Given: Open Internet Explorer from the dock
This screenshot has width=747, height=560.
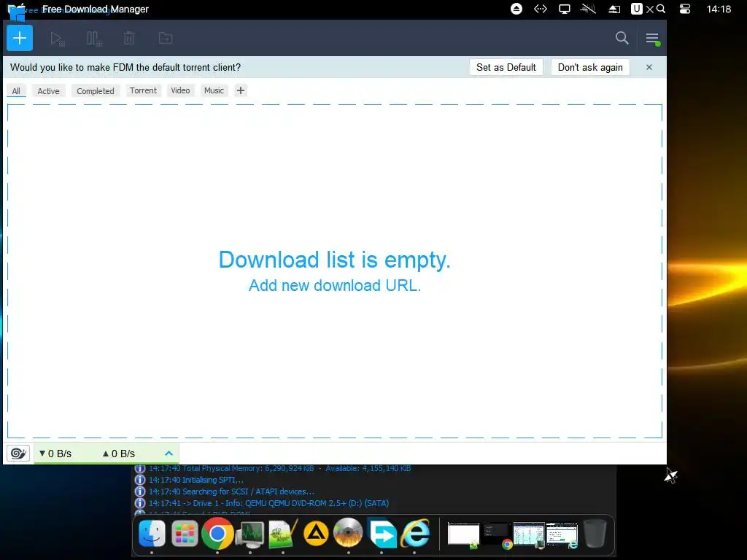Looking at the screenshot, I should click(415, 533).
